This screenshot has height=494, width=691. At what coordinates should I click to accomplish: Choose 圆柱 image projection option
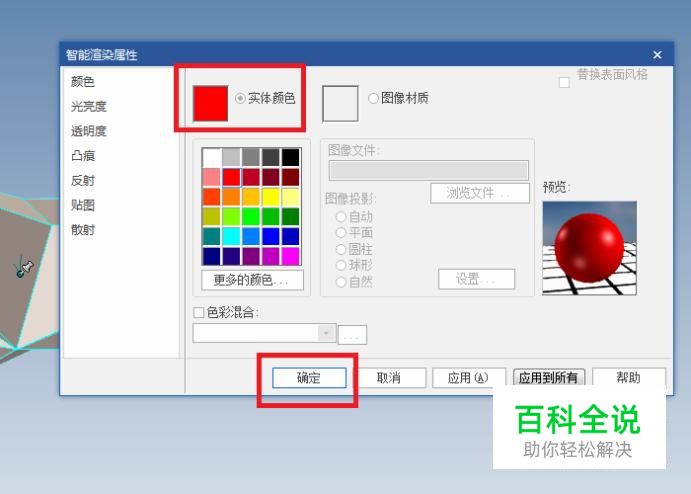(341, 249)
